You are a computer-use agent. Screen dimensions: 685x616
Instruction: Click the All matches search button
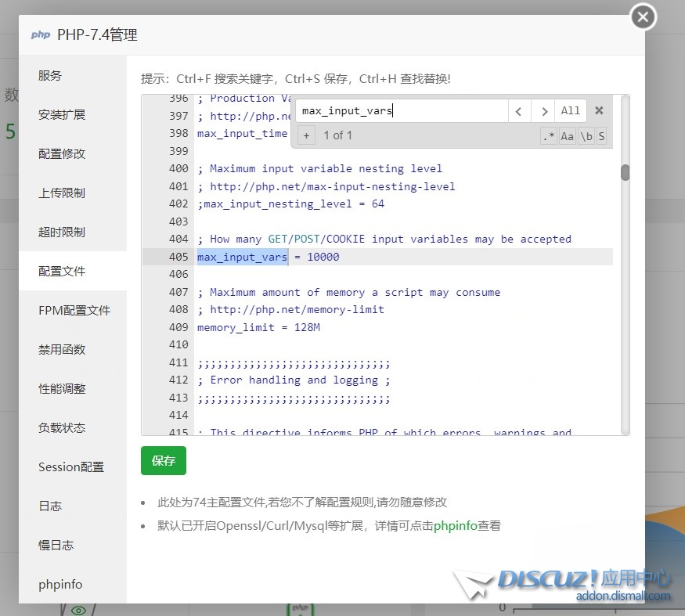(x=571, y=111)
